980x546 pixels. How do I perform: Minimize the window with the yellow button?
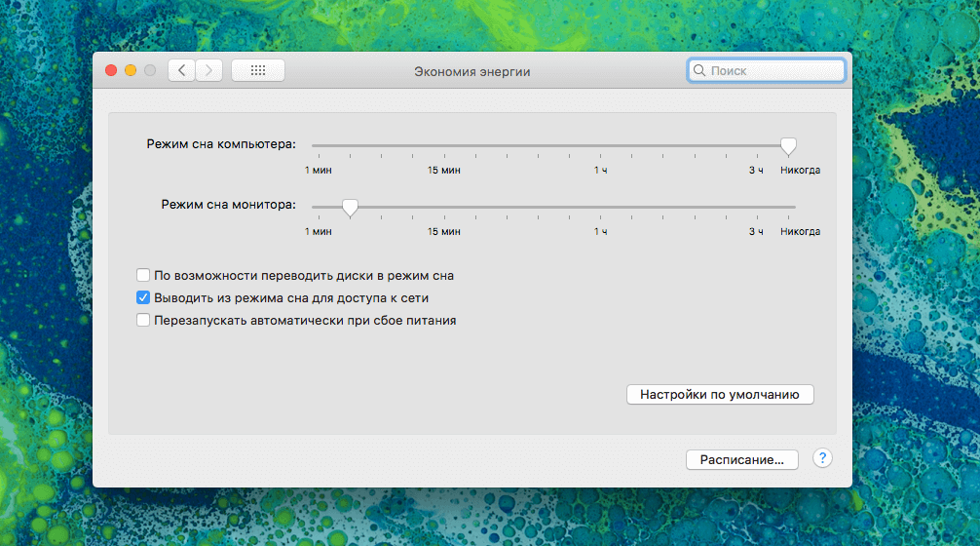pos(131,70)
